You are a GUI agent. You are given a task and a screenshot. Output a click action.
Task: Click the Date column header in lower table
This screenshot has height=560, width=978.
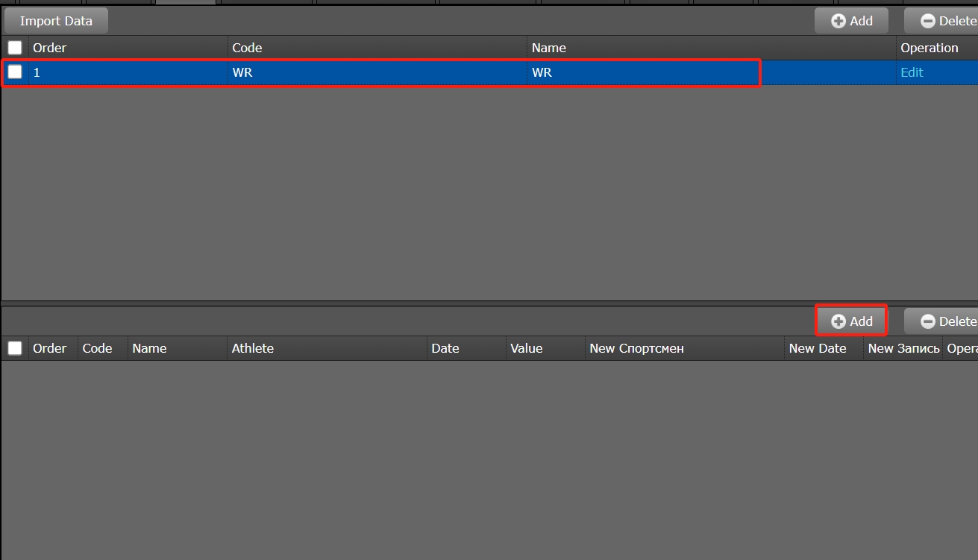tap(445, 348)
